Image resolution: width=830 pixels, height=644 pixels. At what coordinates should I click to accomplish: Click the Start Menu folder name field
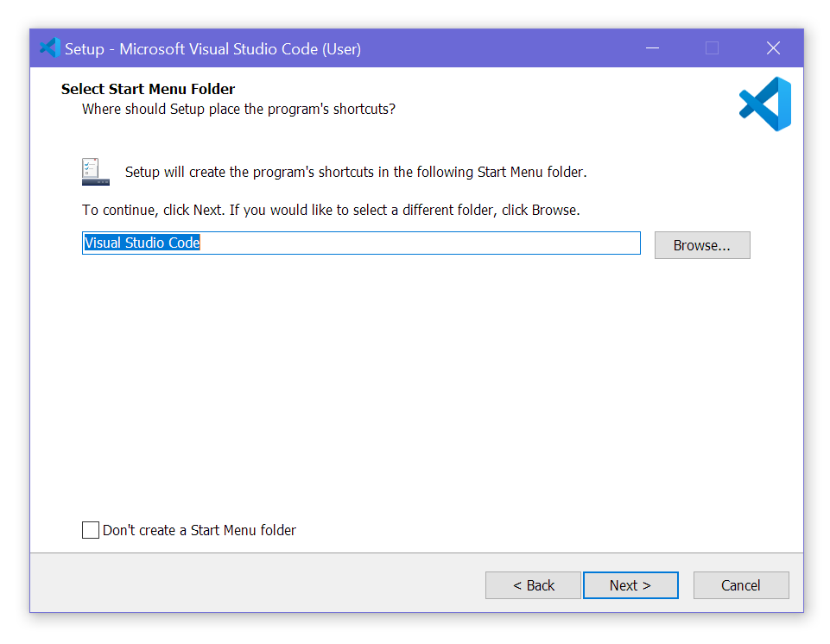coord(361,243)
